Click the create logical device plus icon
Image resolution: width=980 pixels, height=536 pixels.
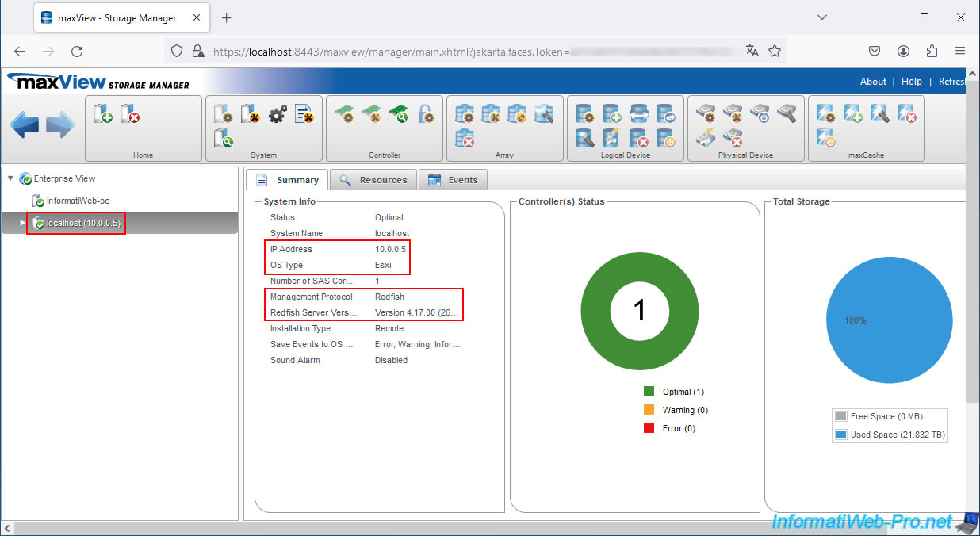point(611,114)
